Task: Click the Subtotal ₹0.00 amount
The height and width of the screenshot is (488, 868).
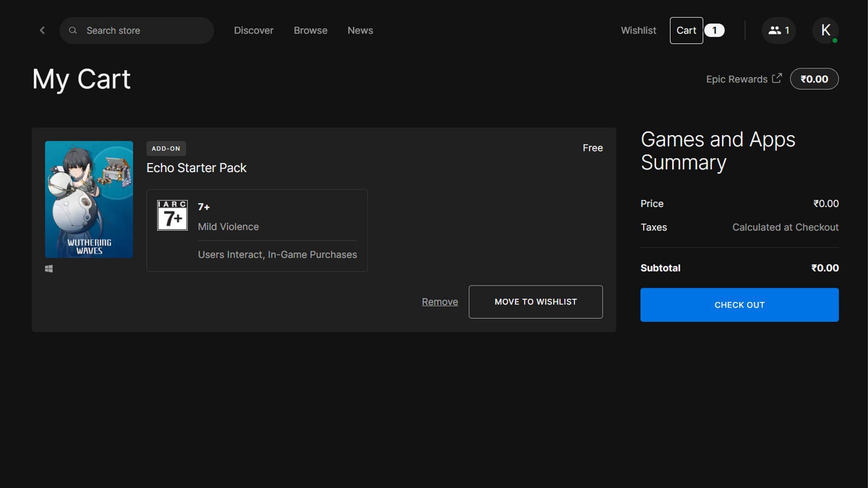Action: (x=825, y=268)
